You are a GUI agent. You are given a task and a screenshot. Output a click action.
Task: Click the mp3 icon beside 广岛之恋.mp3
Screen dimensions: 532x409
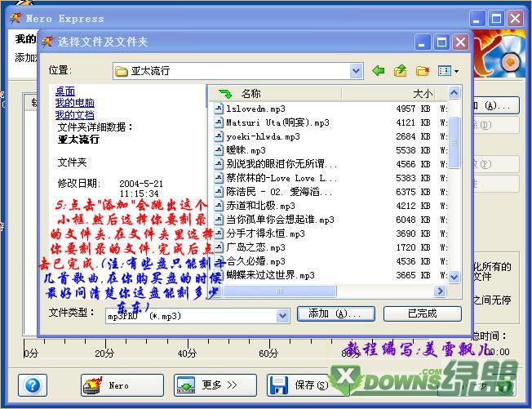[x=219, y=247]
